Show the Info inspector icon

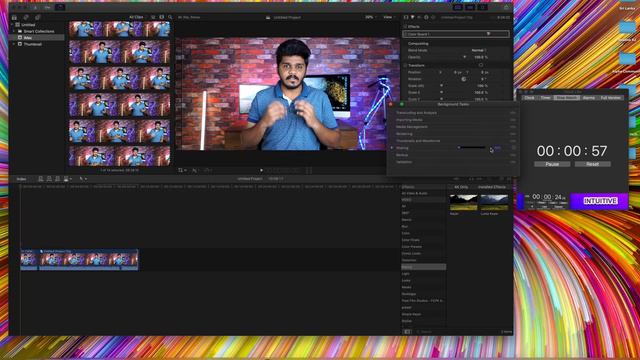tap(426, 18)
